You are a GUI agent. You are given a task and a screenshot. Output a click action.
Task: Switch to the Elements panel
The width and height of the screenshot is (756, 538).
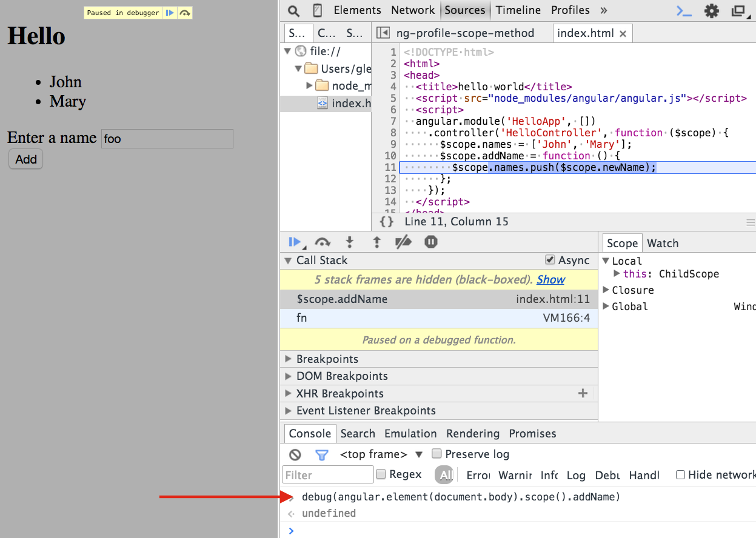tap(357, 10)
